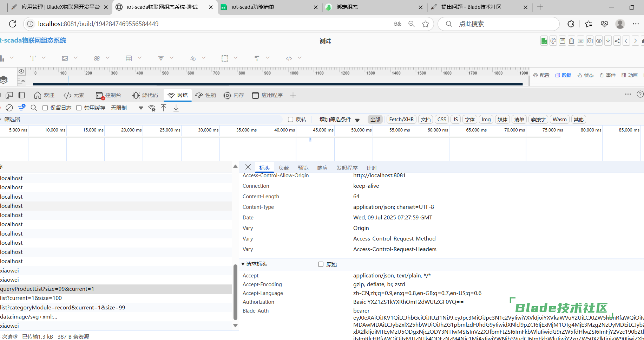Open the 无限制 throttling dropdown
Screen dimensions: 644x340
(x=127, y=108)
